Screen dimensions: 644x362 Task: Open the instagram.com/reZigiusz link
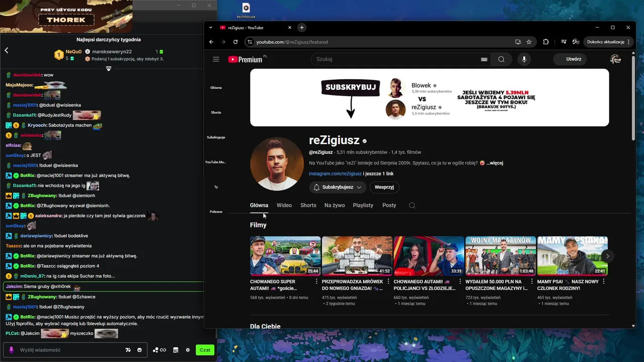335,174
